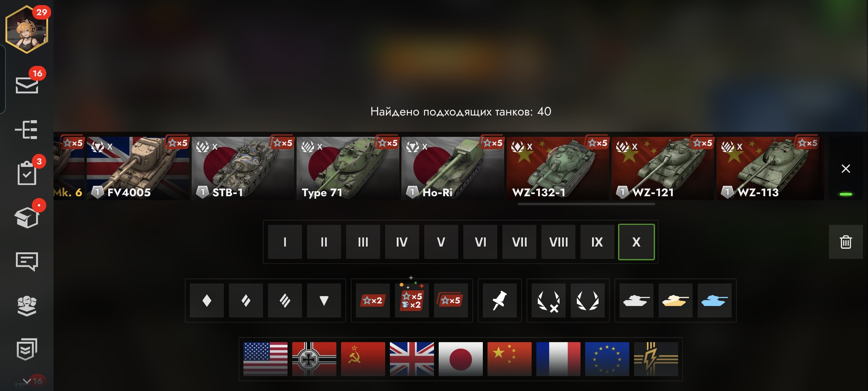The height and width of the screenshot is (391, 868).
Task: Toggle the Japan nation flag filter
Action: pyautogui.click(x=460, y=359)
